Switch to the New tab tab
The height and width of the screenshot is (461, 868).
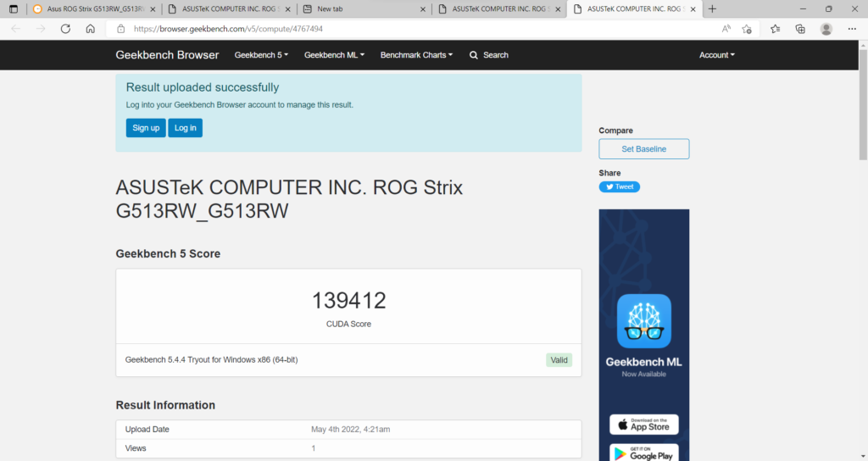point(364,8)
